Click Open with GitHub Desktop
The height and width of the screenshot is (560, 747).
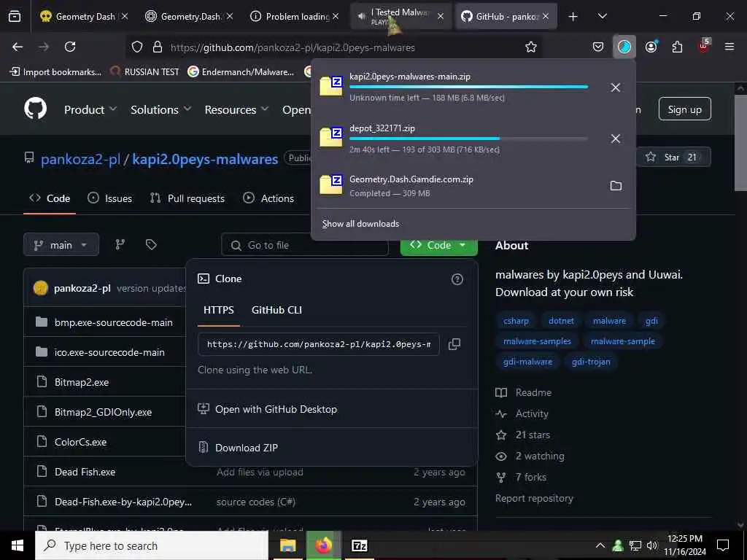(x=276, y=409)
